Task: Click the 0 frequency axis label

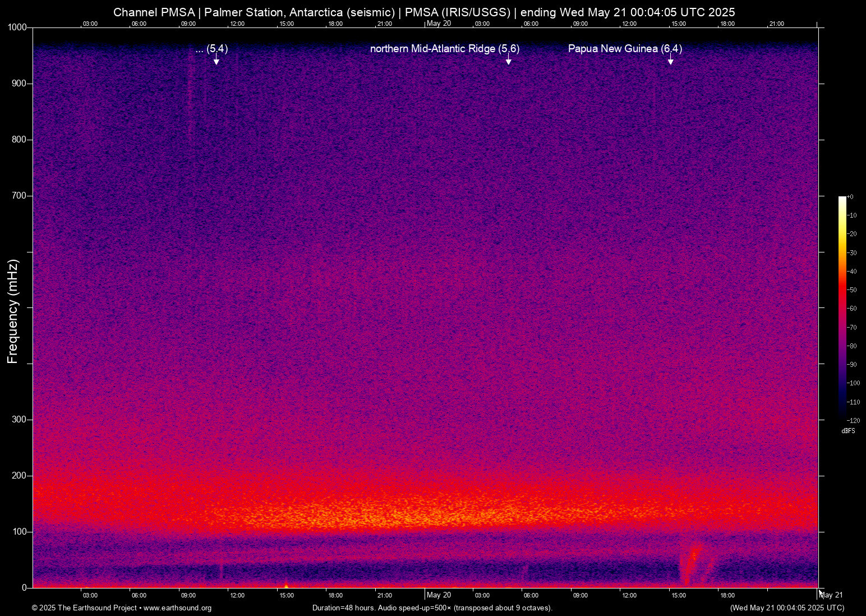Action: coord(25,588)
